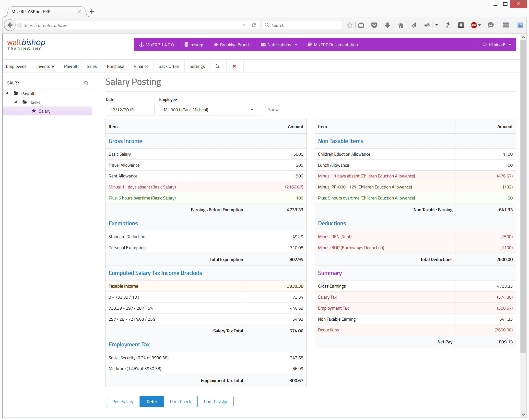Collapse the Payroll tree node
The image size is (529, 420).
(x=7, y=93)
